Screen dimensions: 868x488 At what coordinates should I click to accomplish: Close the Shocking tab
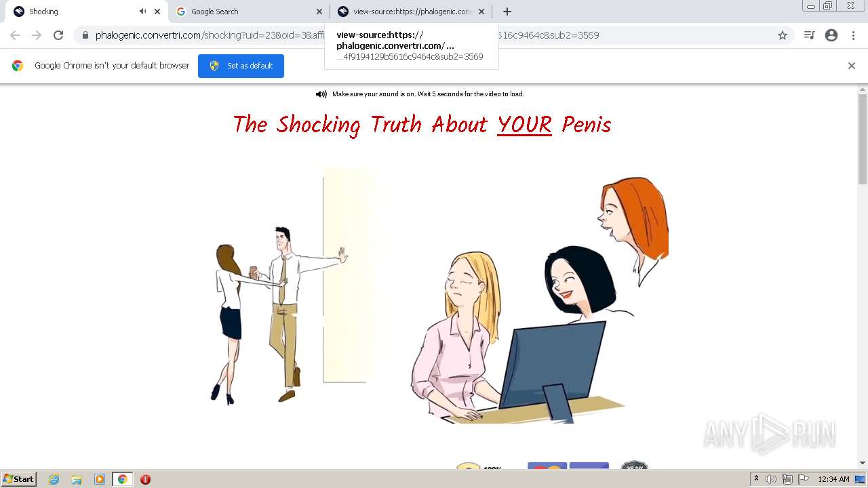[157, 12]
